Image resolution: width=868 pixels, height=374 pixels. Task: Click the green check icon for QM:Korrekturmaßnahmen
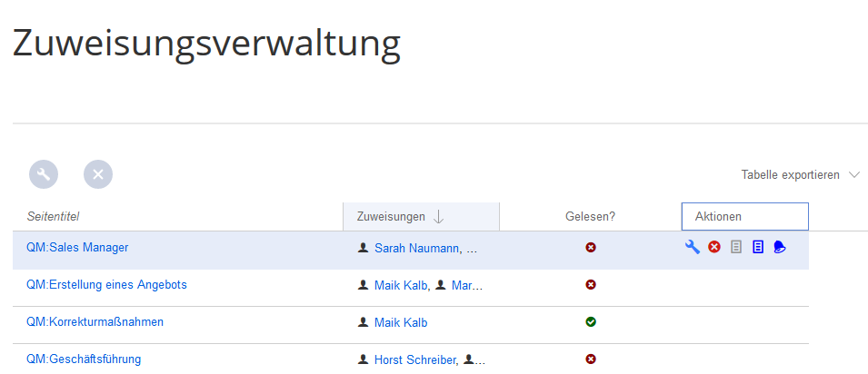tap(591, 322)
